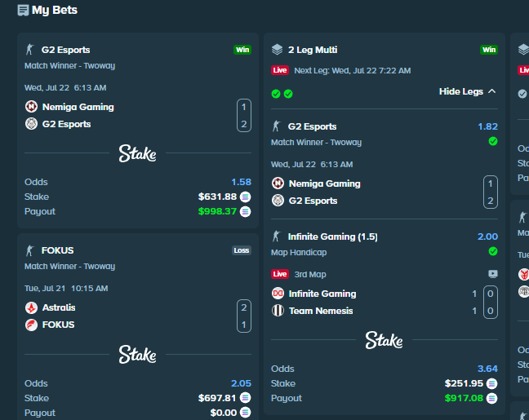Click currency icon next to $631.88 stake
The image size is (529, 420).
coord(245,197)
